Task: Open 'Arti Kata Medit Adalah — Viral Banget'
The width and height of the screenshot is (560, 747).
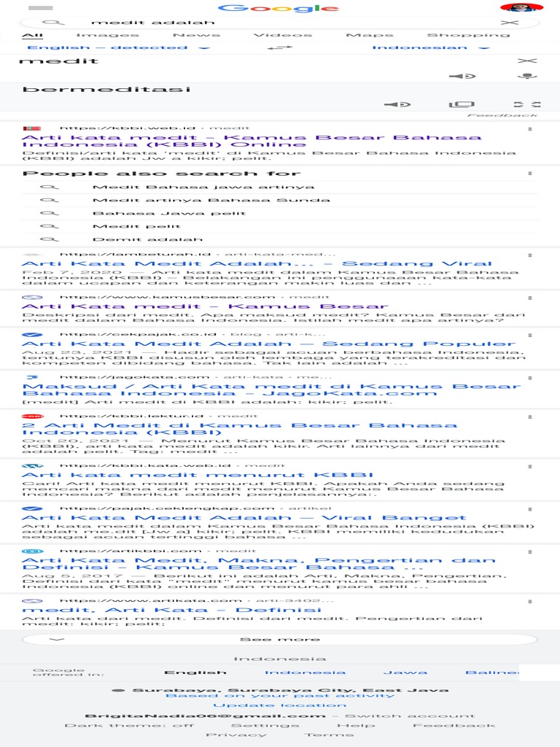Action: 244,518
